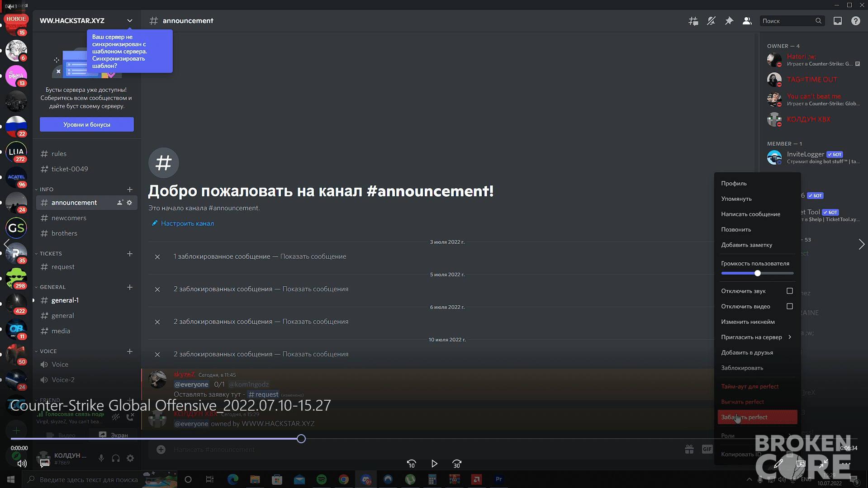Screen dimensions: 868x488
Task: Open Windows Start menu
Action: point(11,479)
